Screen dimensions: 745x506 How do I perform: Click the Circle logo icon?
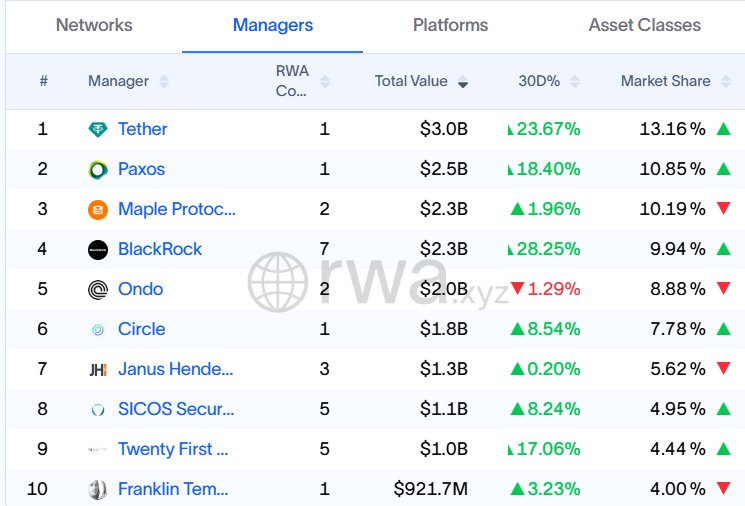click(x=98, y=329)
